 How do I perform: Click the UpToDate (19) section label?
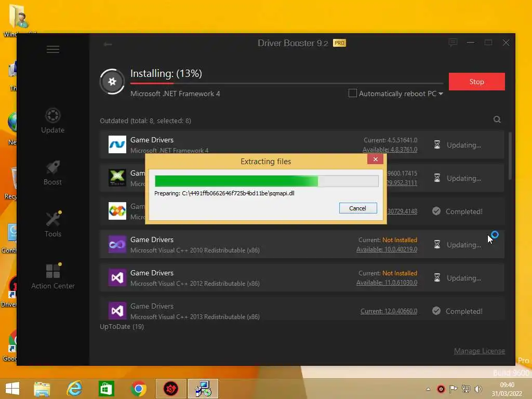[122, 326]
